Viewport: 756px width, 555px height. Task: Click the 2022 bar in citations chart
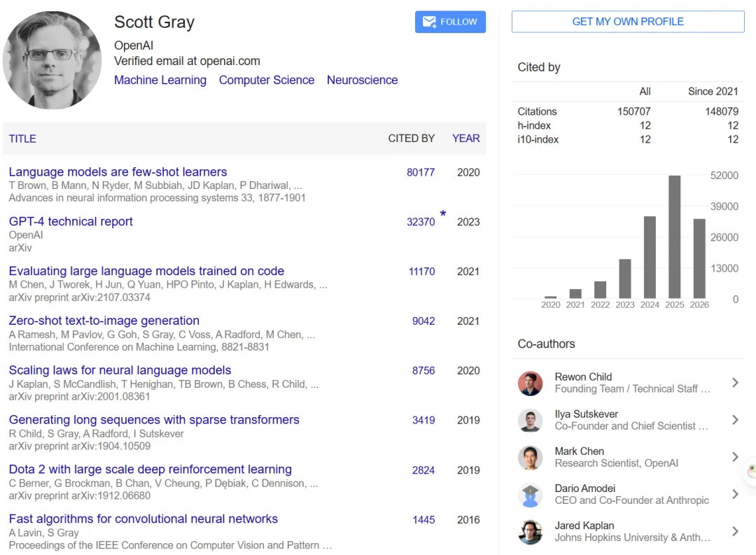point(600,290)
